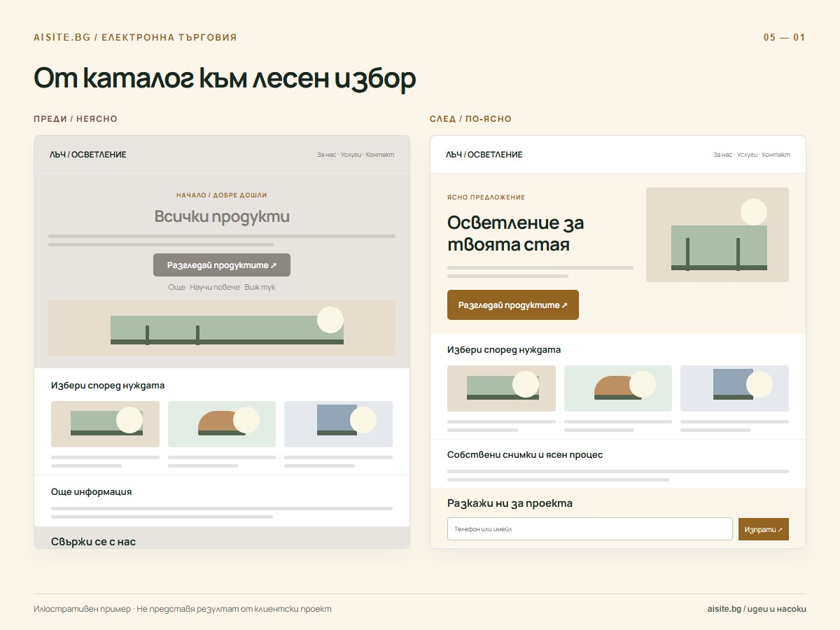Click the 'Виж тук' link
This screenshot has height=630, width=840.
[260, 288]
